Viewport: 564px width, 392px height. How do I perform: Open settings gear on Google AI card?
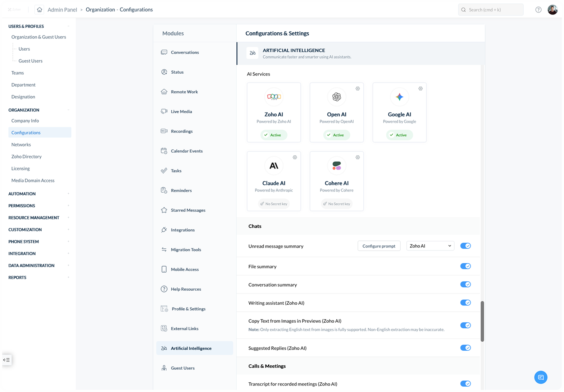(420, 89)
